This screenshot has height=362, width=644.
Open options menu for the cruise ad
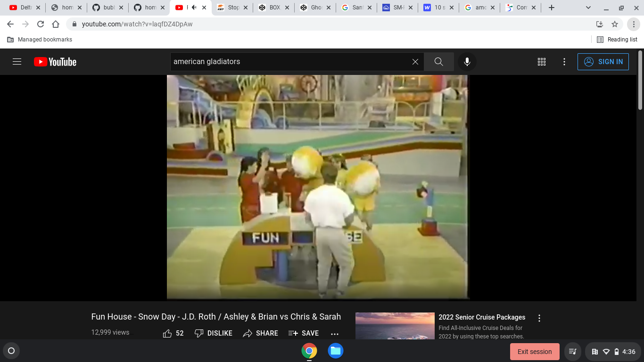coord(539,318)
